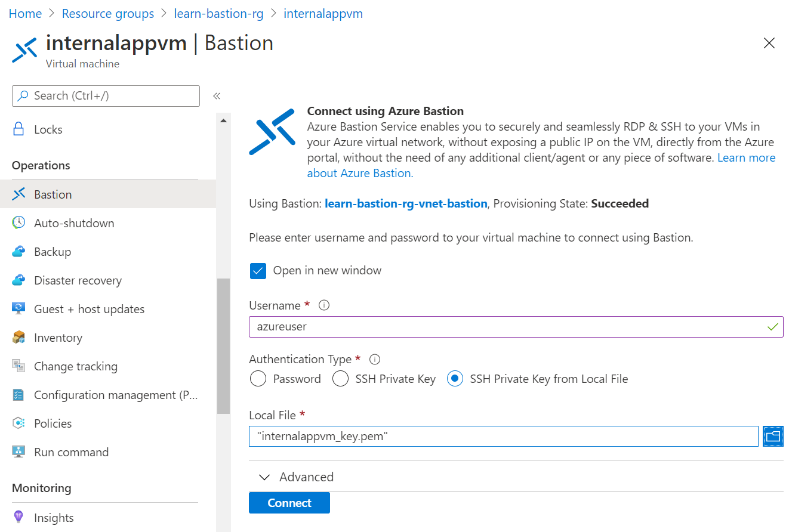789x532 pixels.
Task: Click the Connect button
Action: [x=289, y=503]
